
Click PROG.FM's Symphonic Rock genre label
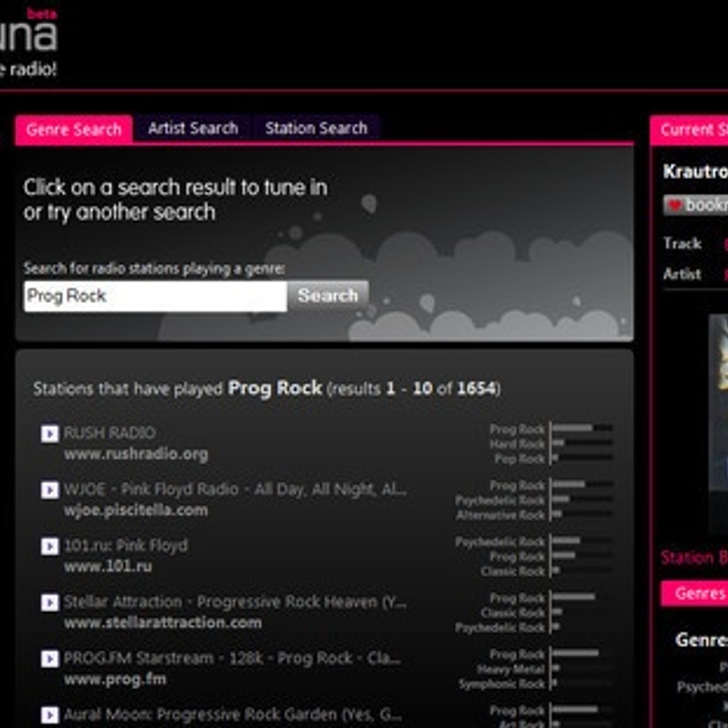coord(502,684)
